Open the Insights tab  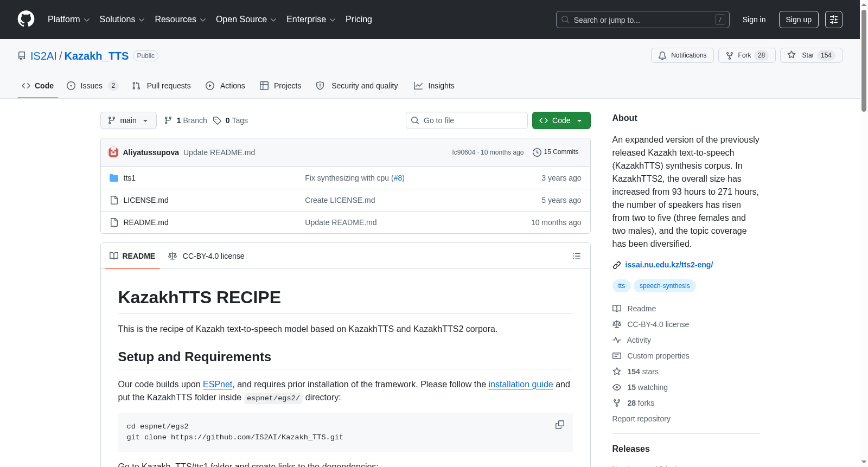coord(434,86)
